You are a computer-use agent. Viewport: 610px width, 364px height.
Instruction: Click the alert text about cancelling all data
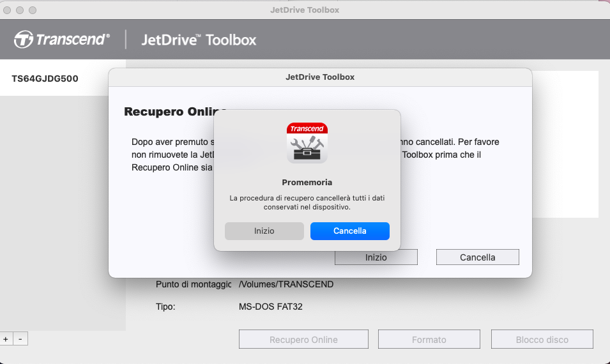(307, 202)
